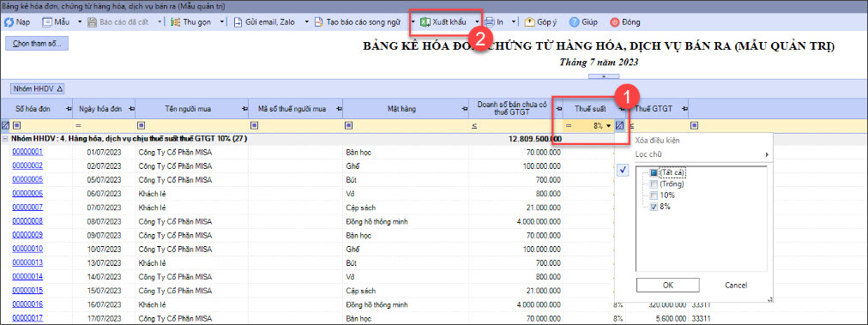
Task: Click clear-filter icon at filter row start
Action: point(5,125)
